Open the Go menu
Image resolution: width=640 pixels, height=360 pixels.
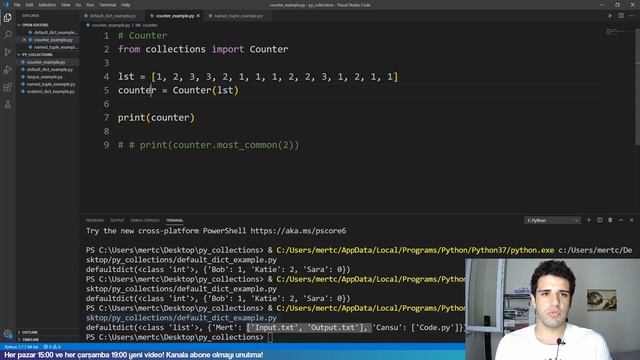pos(78,5)
